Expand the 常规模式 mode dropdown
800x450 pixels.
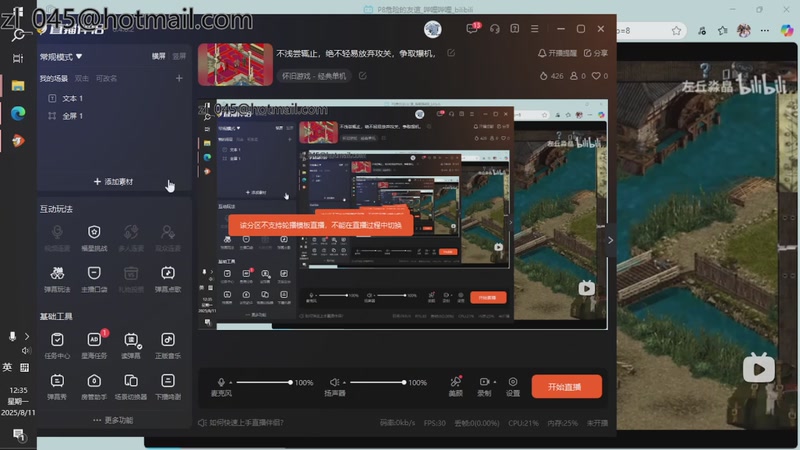click(61, 57)
